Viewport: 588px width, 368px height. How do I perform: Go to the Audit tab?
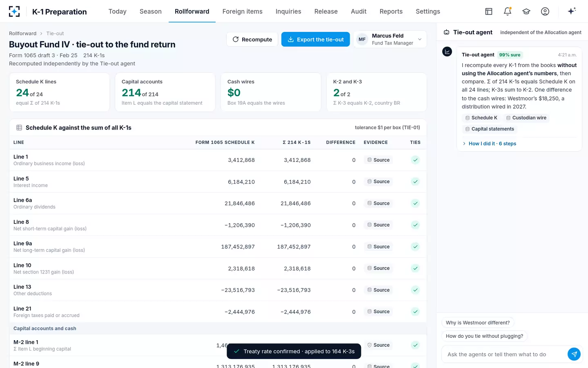click(359, 11)
